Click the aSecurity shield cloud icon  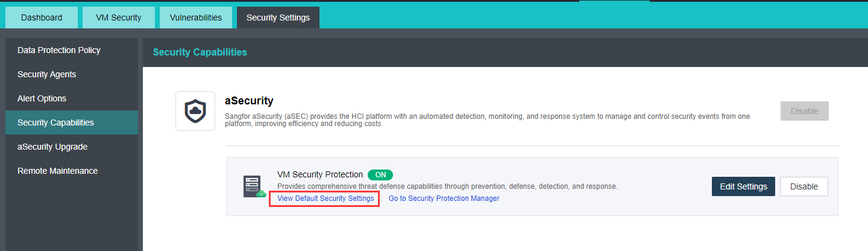(x=195, y=111)
